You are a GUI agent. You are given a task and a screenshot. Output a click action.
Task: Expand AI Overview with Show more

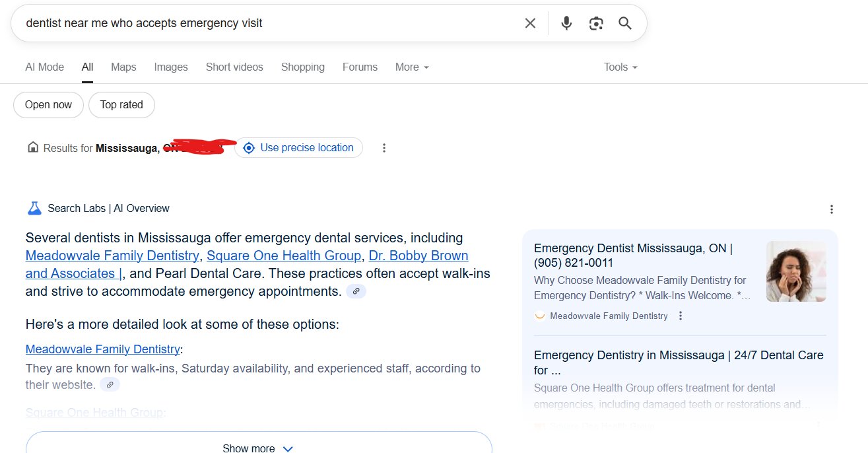pos(259,444)
